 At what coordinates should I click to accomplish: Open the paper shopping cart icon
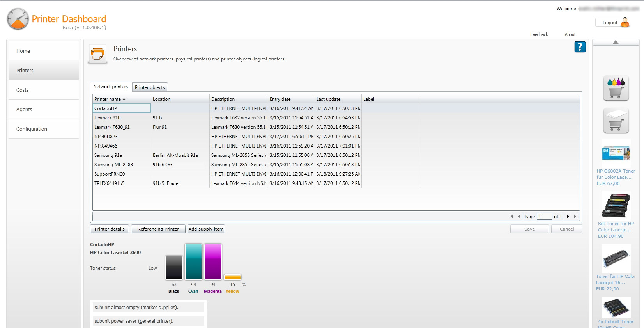pos(616,121)
